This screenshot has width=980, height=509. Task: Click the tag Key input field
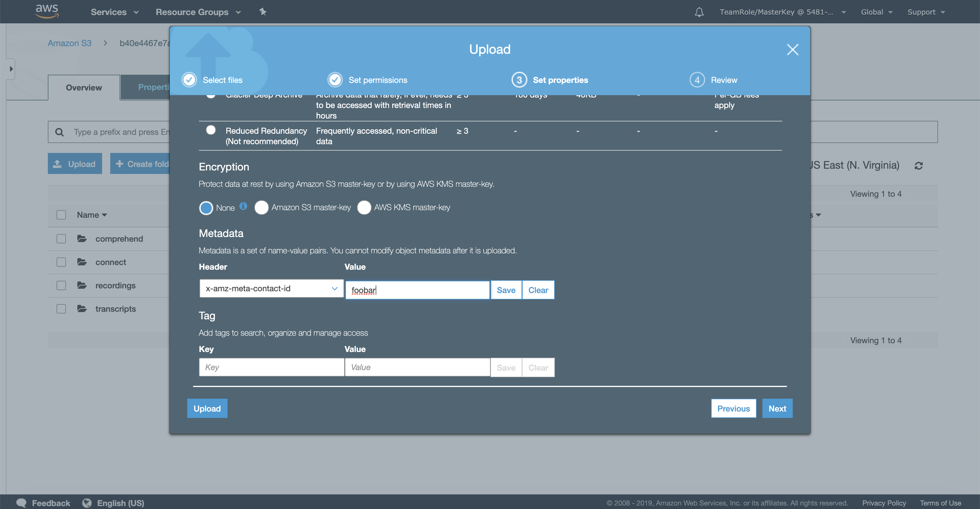271,367
